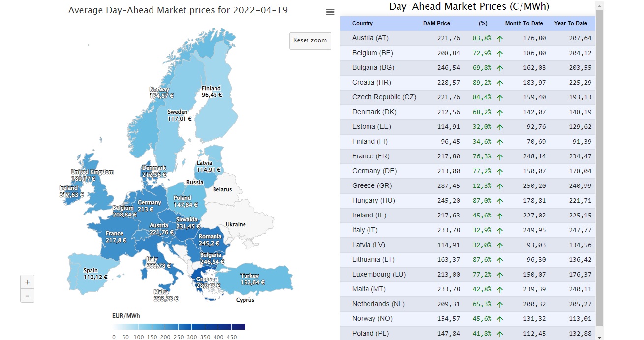Sort by Month-To-Date column header
This screenshot has height=340, width=644.
coord(523,23)
